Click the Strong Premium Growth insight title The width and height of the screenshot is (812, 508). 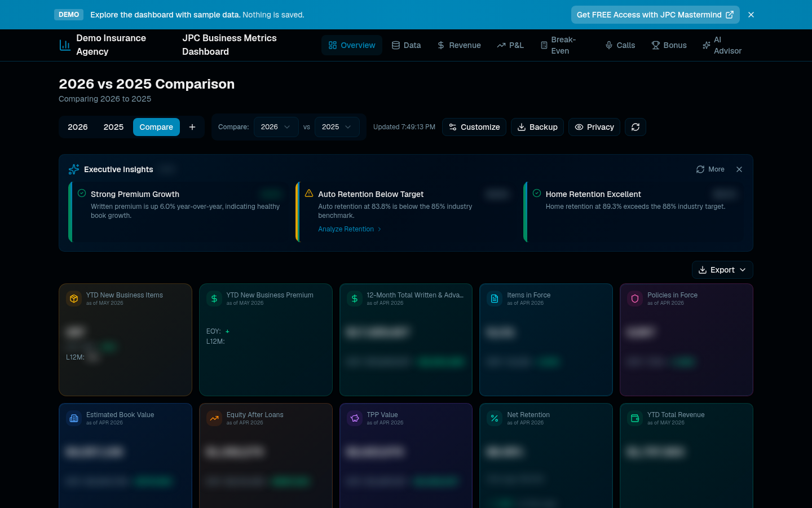tap(135, 194)
